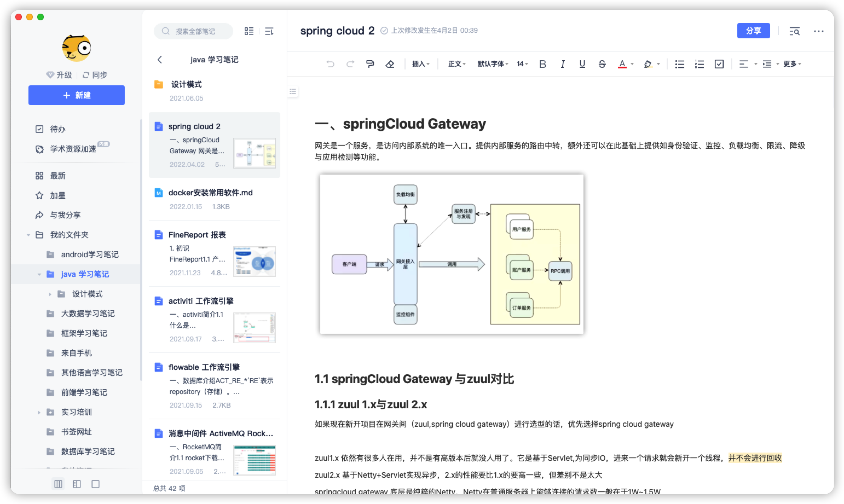Insert a checkbox to-do item
This screenshot has width=844, height=504.
click(x=719, y=64)
